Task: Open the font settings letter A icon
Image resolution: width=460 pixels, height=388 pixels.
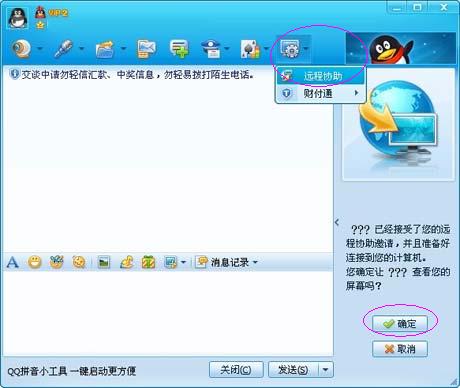Action: (x=13, y=262)
